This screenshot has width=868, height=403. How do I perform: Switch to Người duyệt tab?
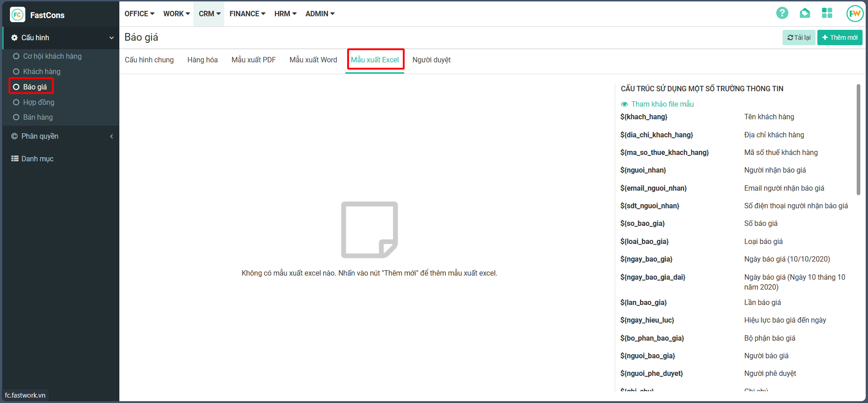[431, 60]
